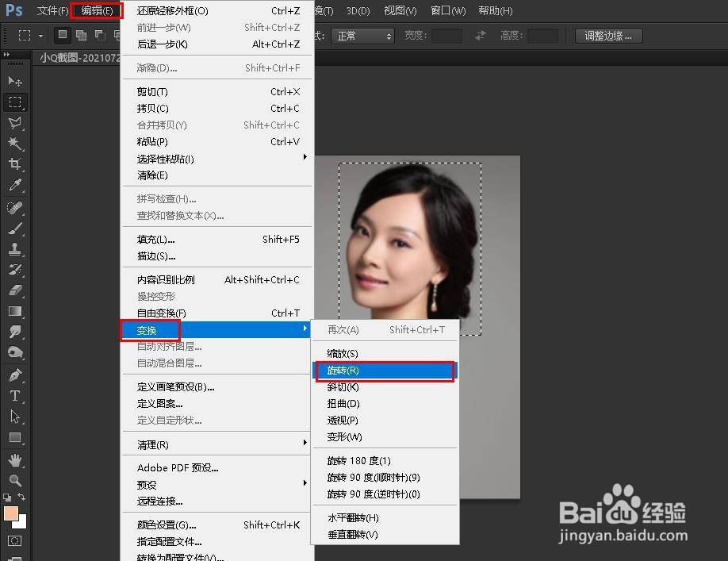
Task: Click the 调整边缘 button
Action: [607, 35]
